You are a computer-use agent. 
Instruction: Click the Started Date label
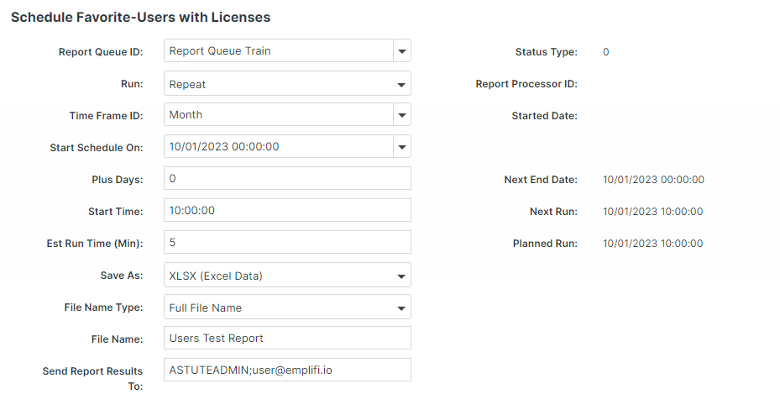tap(544, 116)
